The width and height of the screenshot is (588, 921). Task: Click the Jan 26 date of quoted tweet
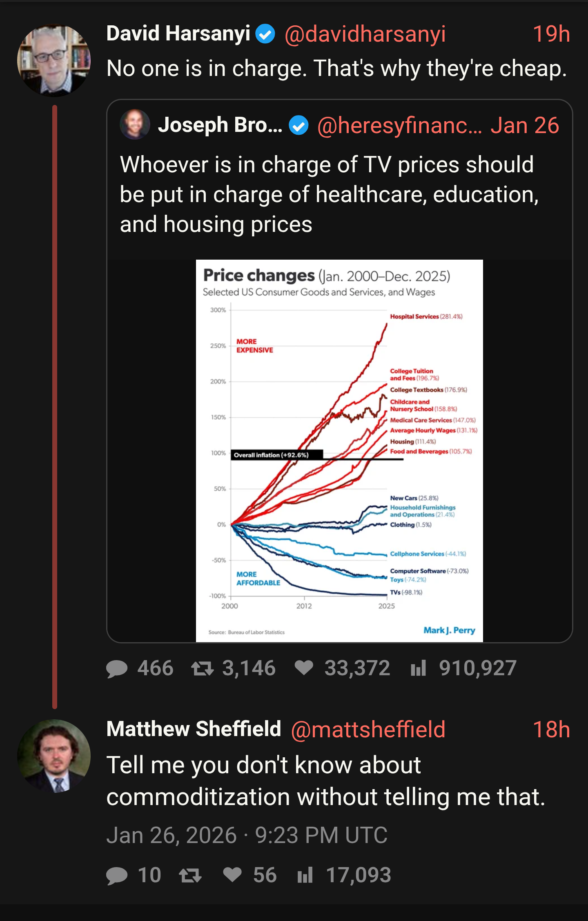(525, 125)
